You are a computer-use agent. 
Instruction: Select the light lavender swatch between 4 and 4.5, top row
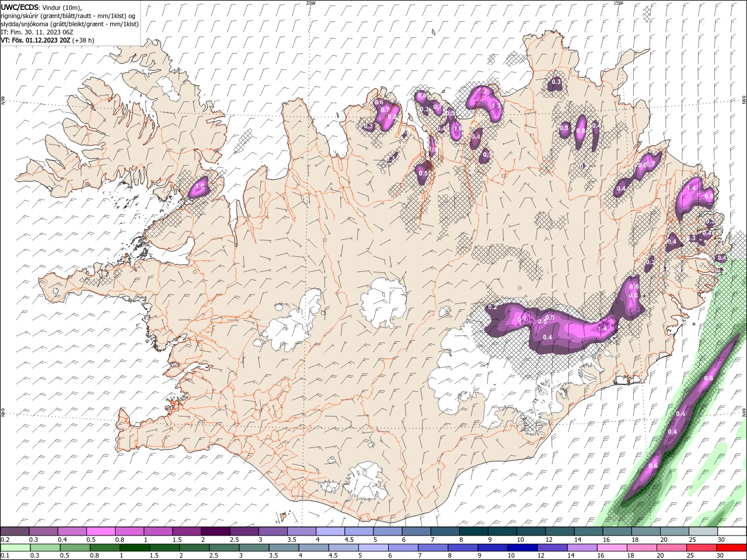click(x=330, y=531)
